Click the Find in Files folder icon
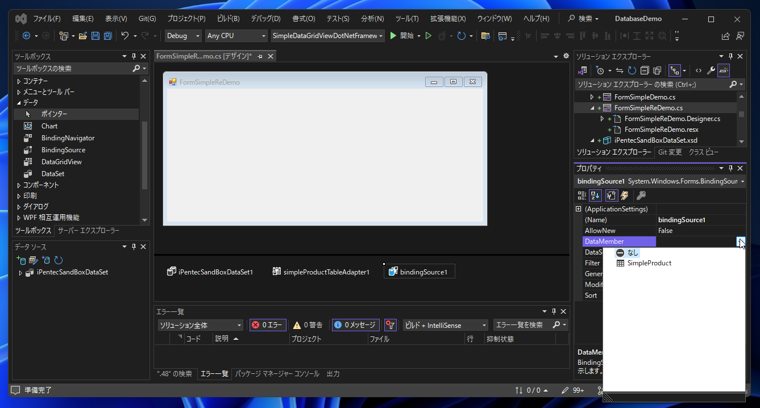 485,36
